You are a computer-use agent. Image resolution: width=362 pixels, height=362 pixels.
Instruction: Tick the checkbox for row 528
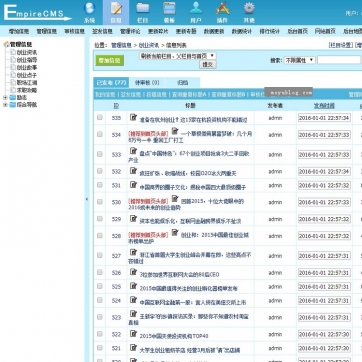coord(100,236)
